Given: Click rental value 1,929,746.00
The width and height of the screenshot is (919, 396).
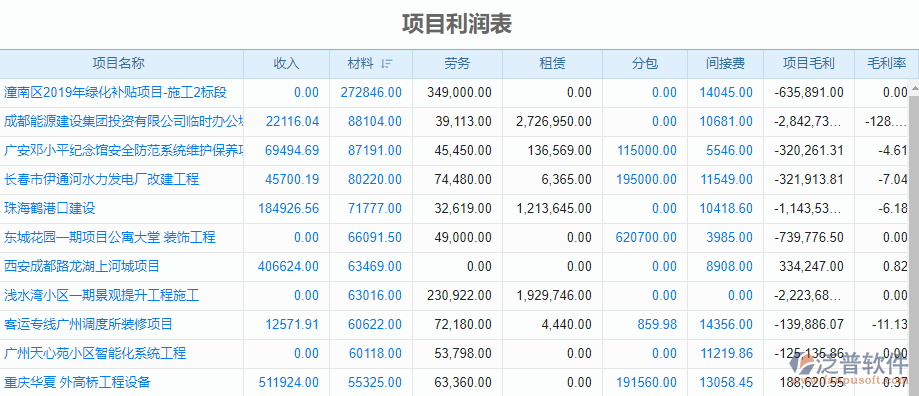Looking at the screenshot, I should (x=554, y=295).
